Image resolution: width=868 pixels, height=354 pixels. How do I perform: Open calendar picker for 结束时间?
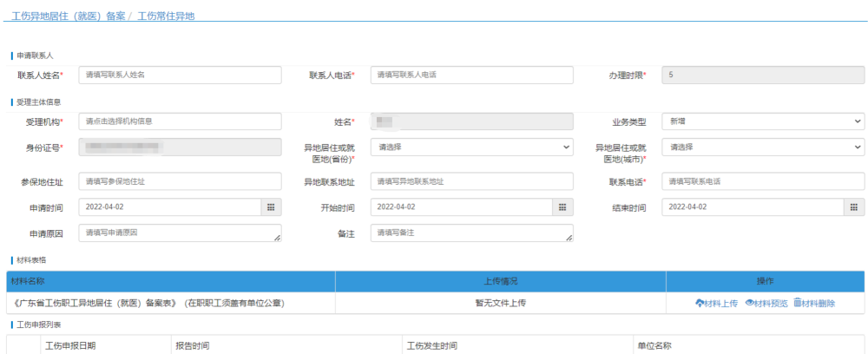pyautogui.click(x=854, y=206)
